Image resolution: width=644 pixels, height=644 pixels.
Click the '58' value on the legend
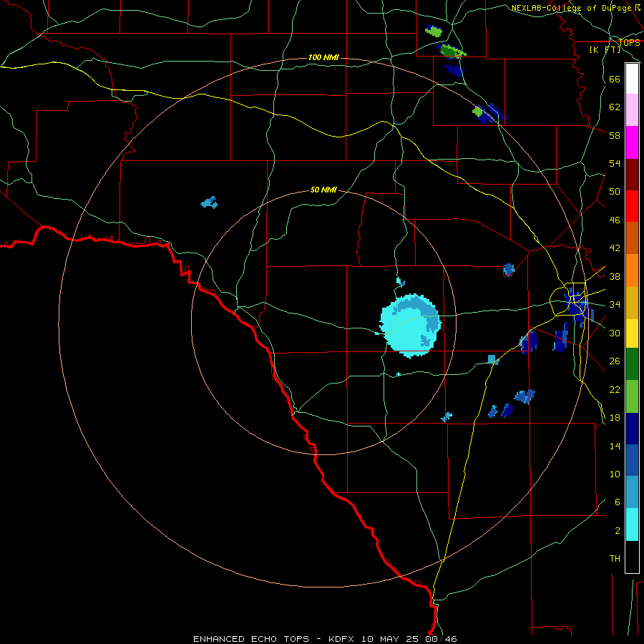[x=615, y=135]
